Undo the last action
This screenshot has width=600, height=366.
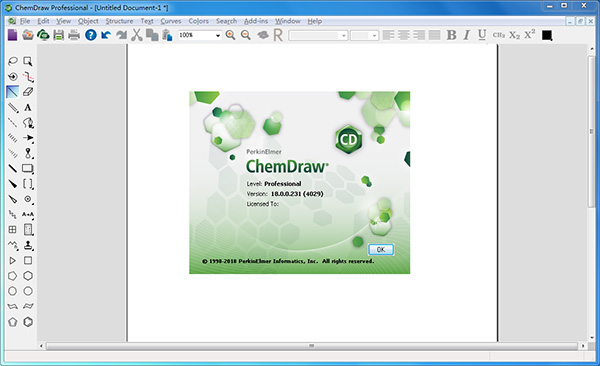[x=106, y=35]
